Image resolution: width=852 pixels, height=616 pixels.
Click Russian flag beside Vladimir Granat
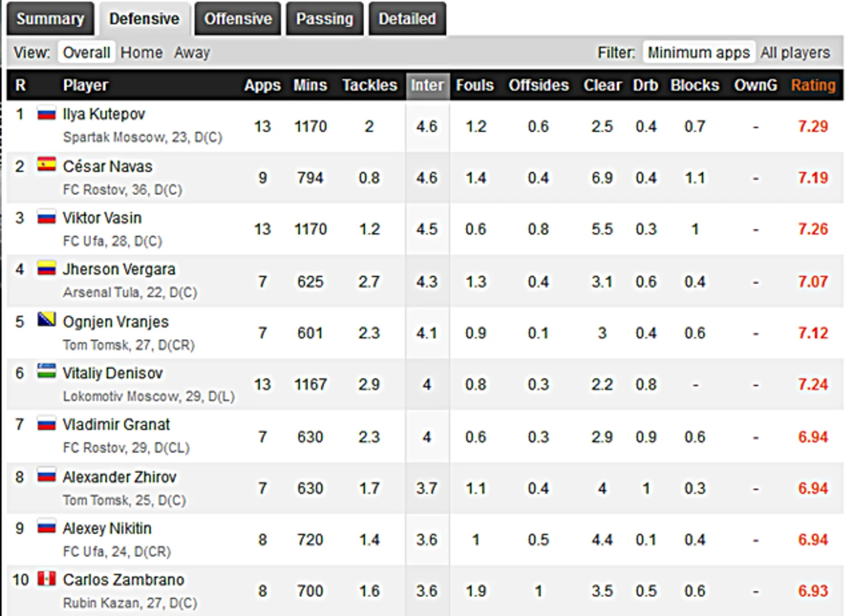47,423
